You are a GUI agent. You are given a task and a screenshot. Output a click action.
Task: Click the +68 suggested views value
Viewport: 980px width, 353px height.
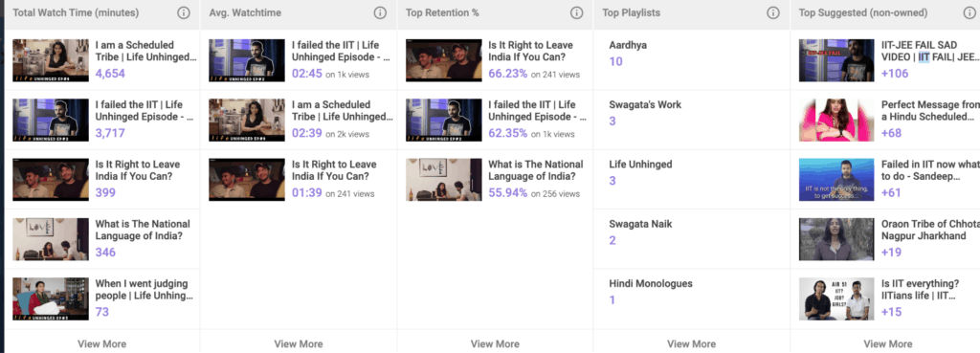[x=892, y=133]
